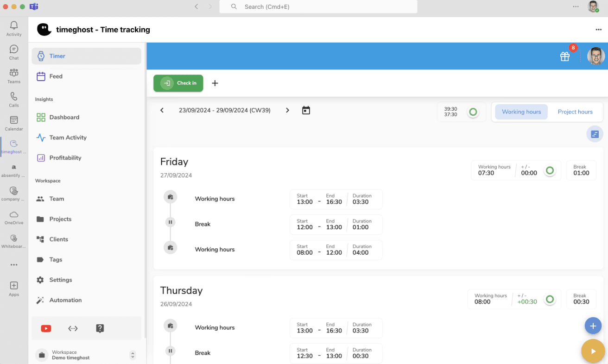Open OneDrive in the Teams rail
The image size is (608, 364).
[x=14, y=217]
